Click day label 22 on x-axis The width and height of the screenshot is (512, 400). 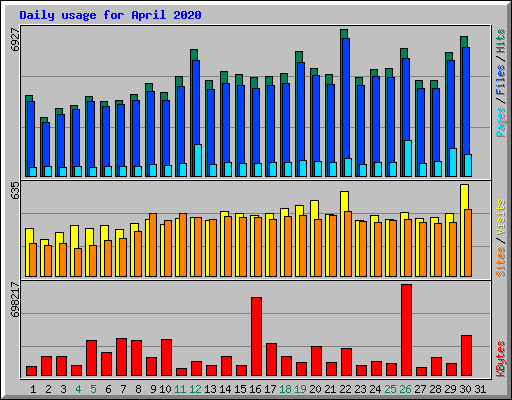pyautogui.click(x=345, y=389)
